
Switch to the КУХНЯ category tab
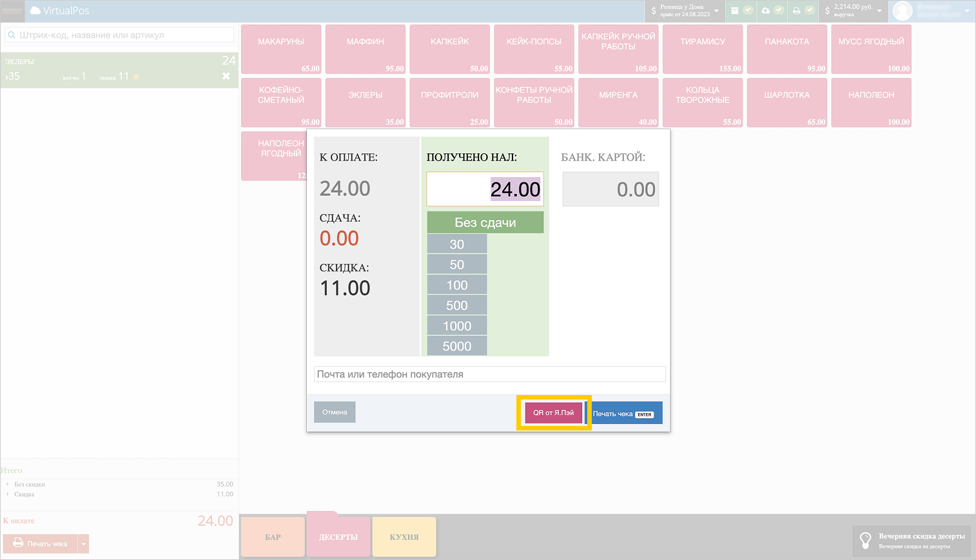(x=404, y=537)
